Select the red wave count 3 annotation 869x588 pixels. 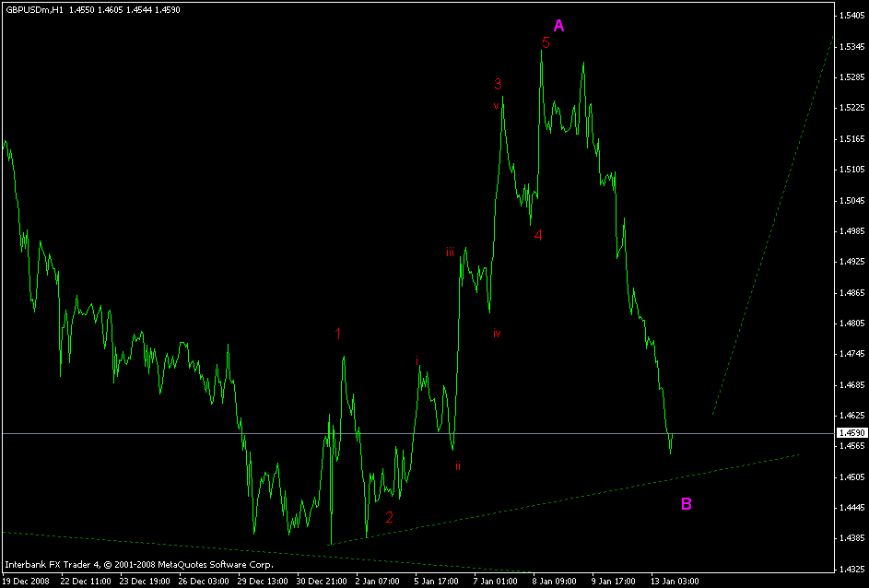[499, 85]
